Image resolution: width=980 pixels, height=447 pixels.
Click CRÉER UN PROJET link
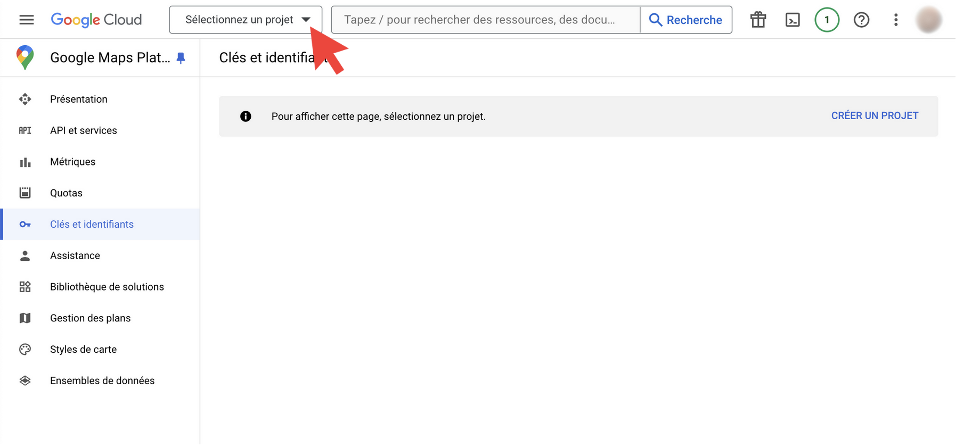[875, 115]
